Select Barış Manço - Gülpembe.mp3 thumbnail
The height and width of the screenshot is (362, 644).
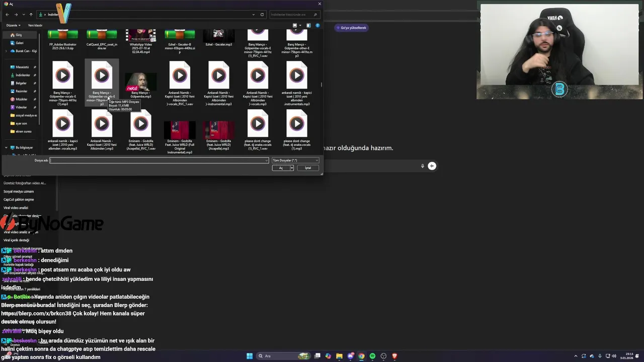pos(140,81)
